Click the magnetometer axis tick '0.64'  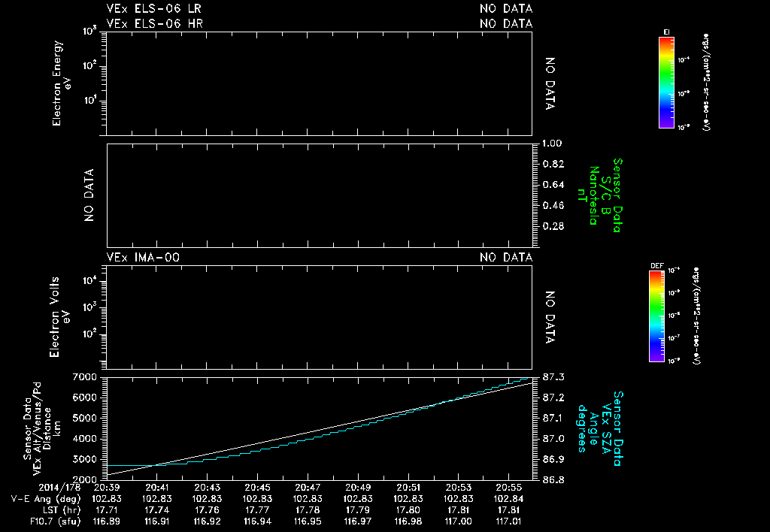553,185
